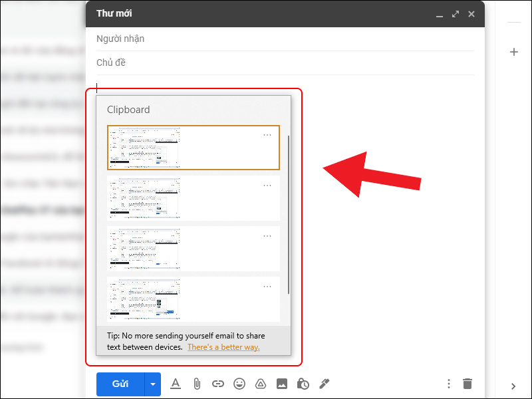Screen dimensions: 532x399
Task: Insert a file from Google Drive icon
Action: click(261, 384)
